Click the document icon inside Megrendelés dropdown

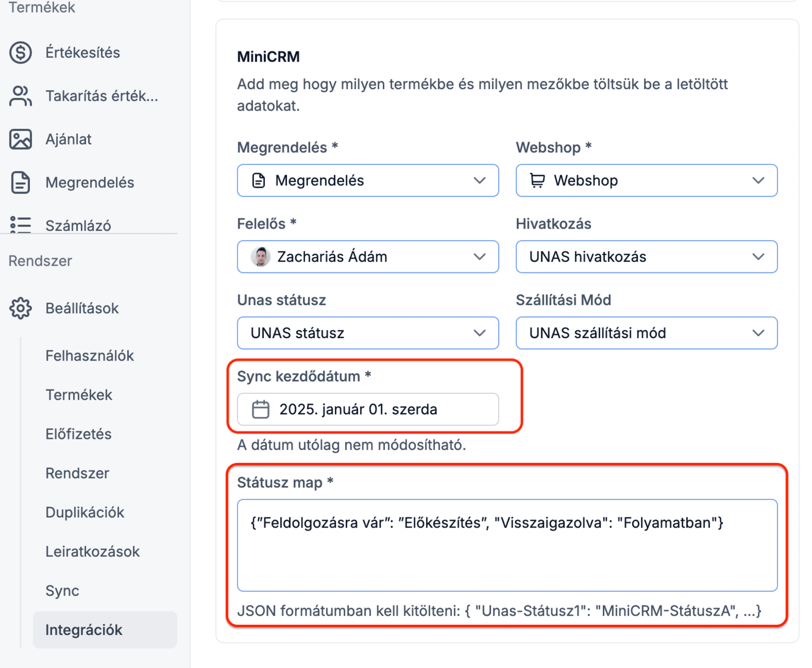point(259,181)
